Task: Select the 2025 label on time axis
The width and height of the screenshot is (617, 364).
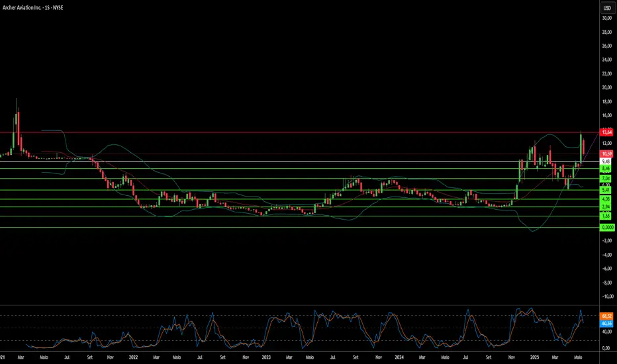Action: click(x=534, y=357)
